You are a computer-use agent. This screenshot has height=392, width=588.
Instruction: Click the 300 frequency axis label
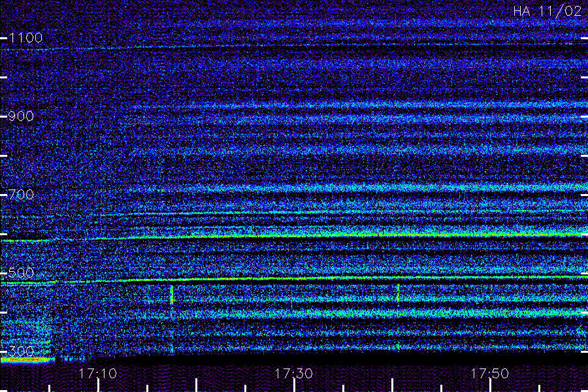click(x=21, y=351)
